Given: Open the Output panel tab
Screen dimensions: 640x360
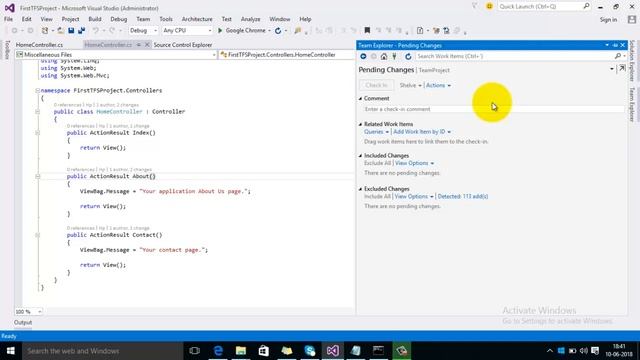Looking at the screenshot, I should tap(23, 322).
